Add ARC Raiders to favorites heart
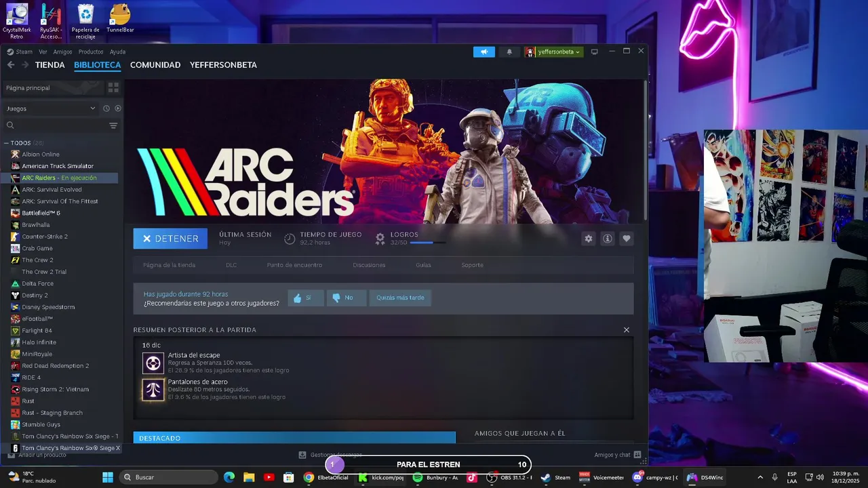This screenshot has width=868, height=488. pos(627,239)
